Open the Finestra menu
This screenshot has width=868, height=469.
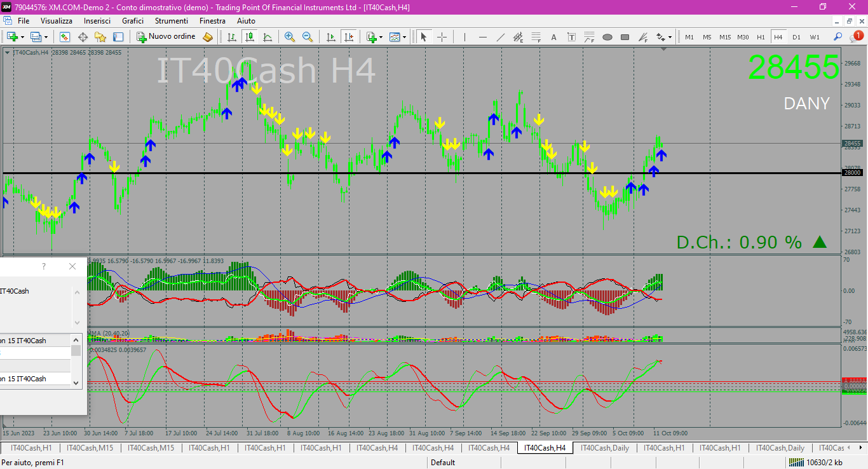click(x=212, y=21)
